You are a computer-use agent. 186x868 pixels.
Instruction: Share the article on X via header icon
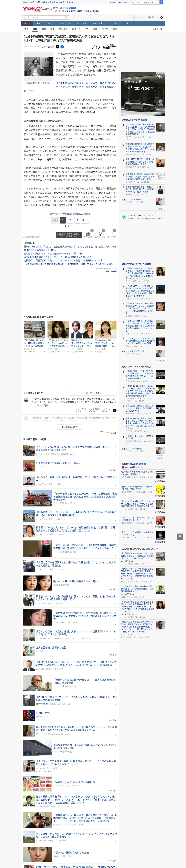point(57,47)
